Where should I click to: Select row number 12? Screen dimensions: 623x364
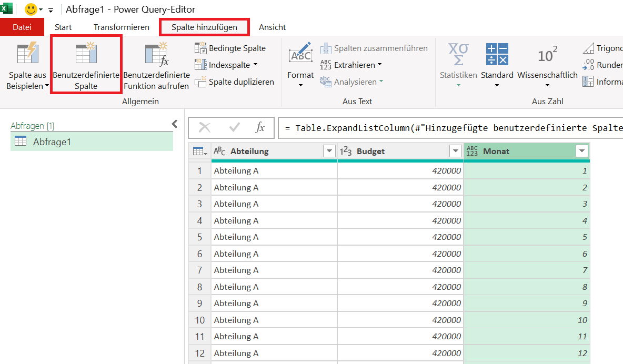tap(200, 353)
